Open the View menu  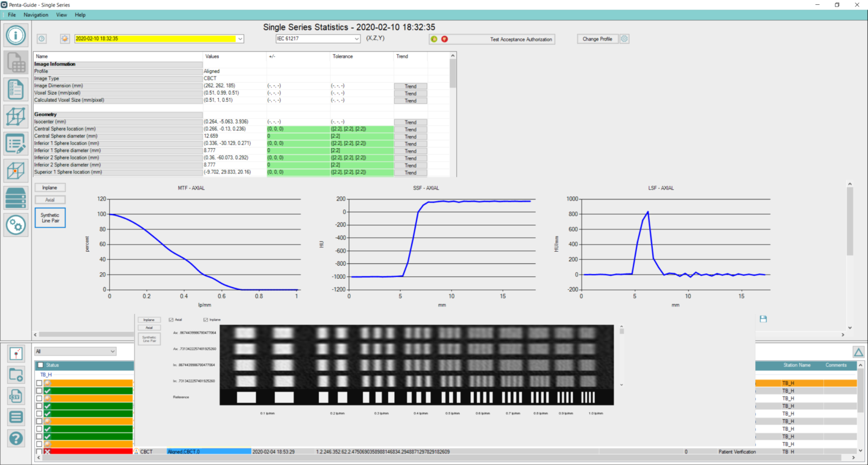click(x=61, y=14)
